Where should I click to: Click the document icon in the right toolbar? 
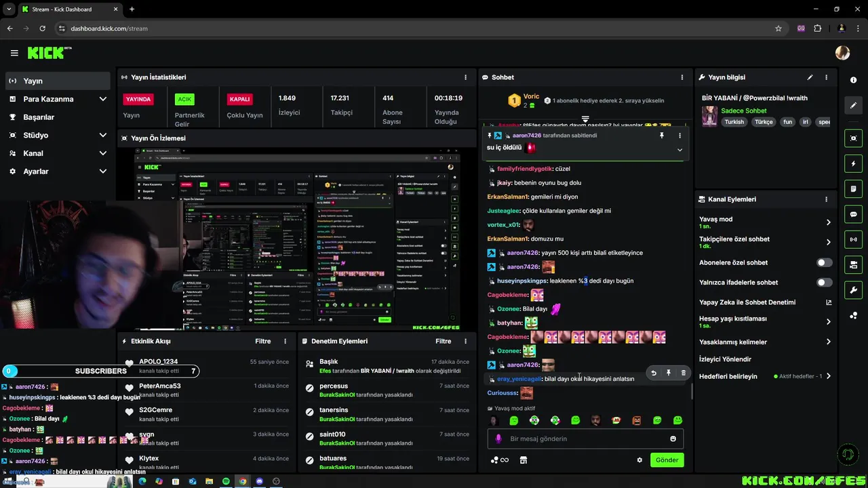[x=853, y=188]
